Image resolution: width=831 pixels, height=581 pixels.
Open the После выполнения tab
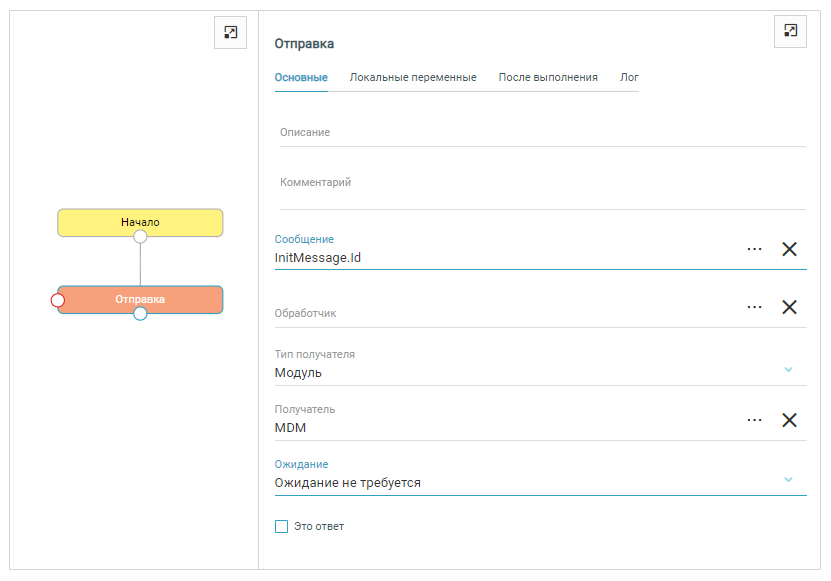point(548,78)
